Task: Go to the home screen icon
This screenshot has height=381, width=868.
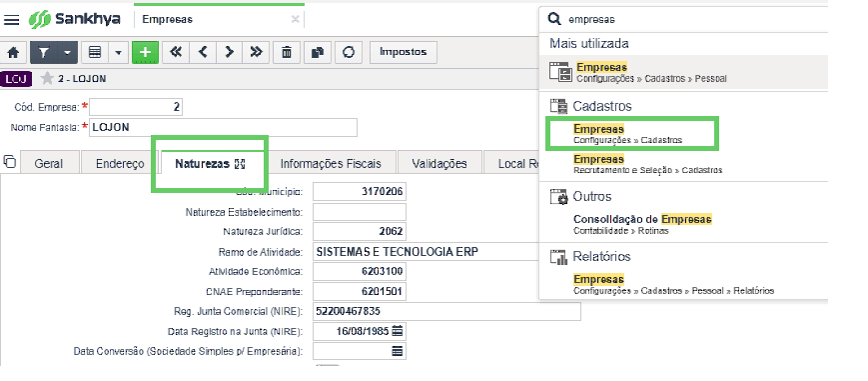Action: coord(13,53)
